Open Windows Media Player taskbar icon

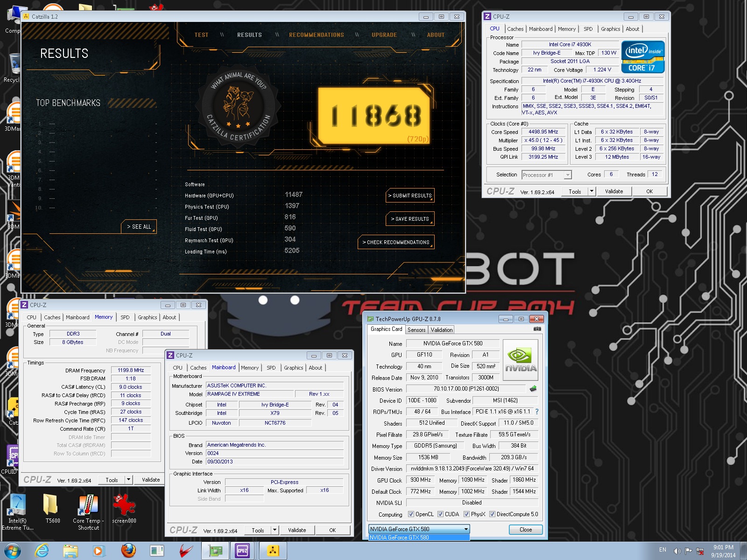(x=99, y=551)
